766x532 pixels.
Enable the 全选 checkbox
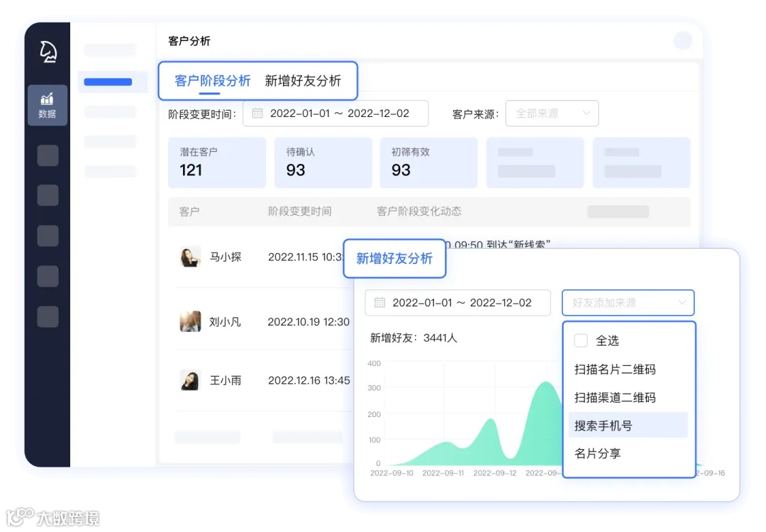point(581,340)
